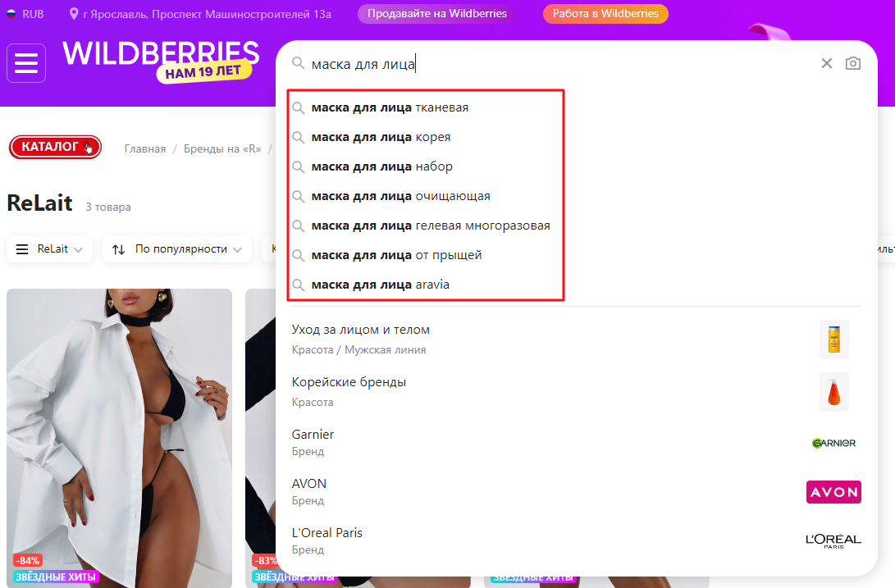Click the AVON brand logo

pos(833,492)
